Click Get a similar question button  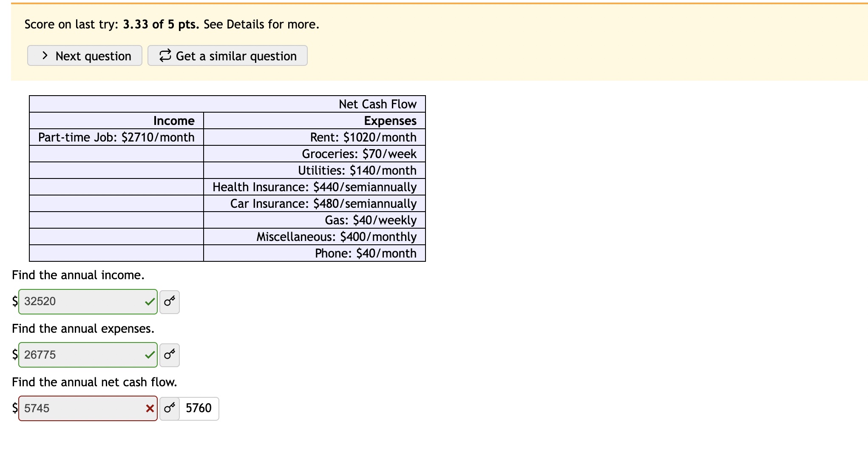pyautogui.click(x=227, y=56)
